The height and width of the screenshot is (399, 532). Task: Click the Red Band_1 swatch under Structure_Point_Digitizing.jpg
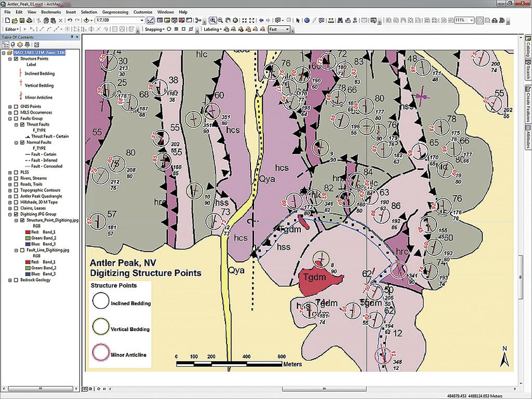coord(28,232)
